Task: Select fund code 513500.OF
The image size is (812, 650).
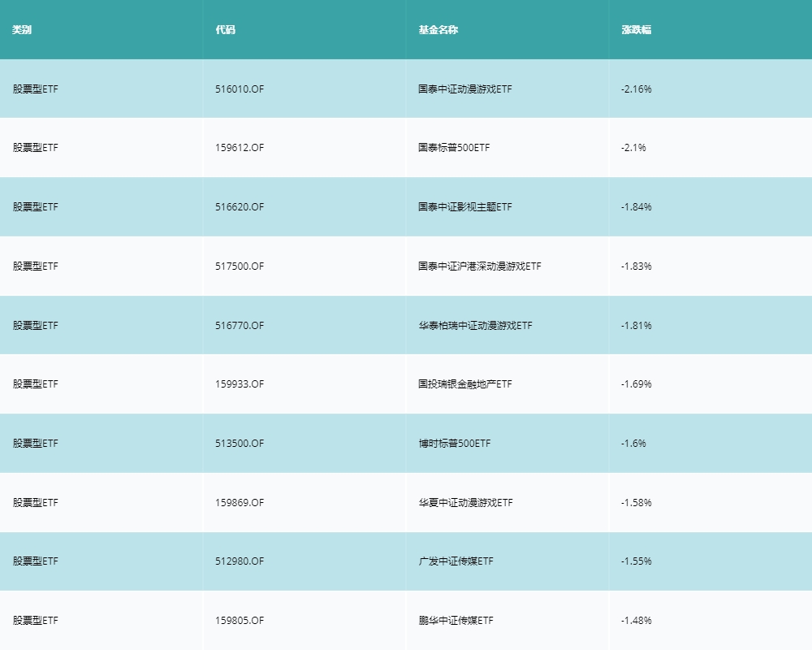Action: point(240,443)
